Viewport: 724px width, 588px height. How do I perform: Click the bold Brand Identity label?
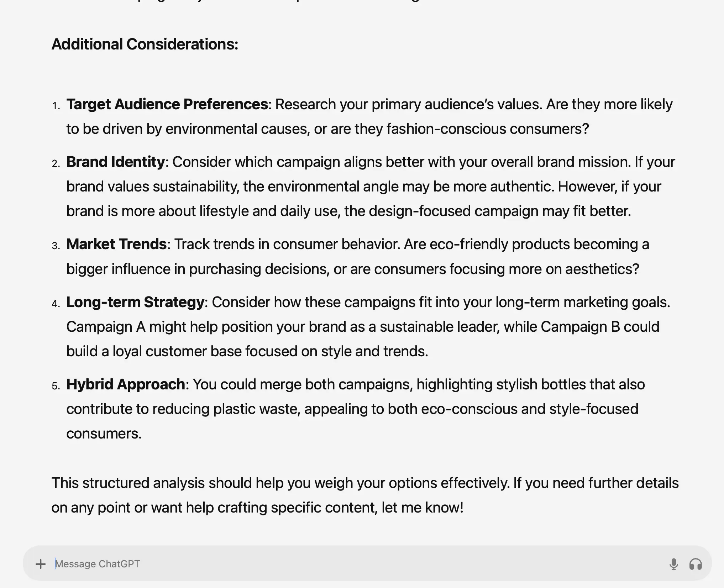[116, 162]
